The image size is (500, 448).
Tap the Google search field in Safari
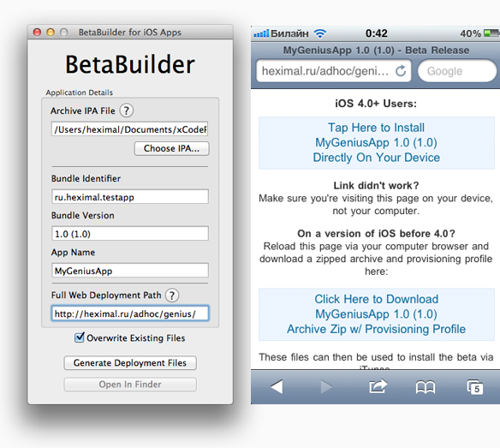point(457,71)
